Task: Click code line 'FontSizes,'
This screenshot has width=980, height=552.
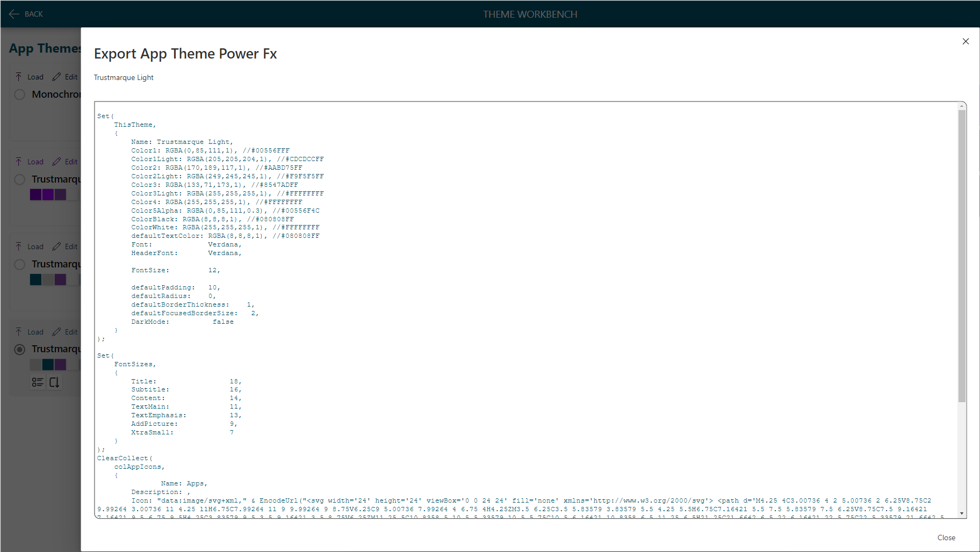Action: (135, 364)
